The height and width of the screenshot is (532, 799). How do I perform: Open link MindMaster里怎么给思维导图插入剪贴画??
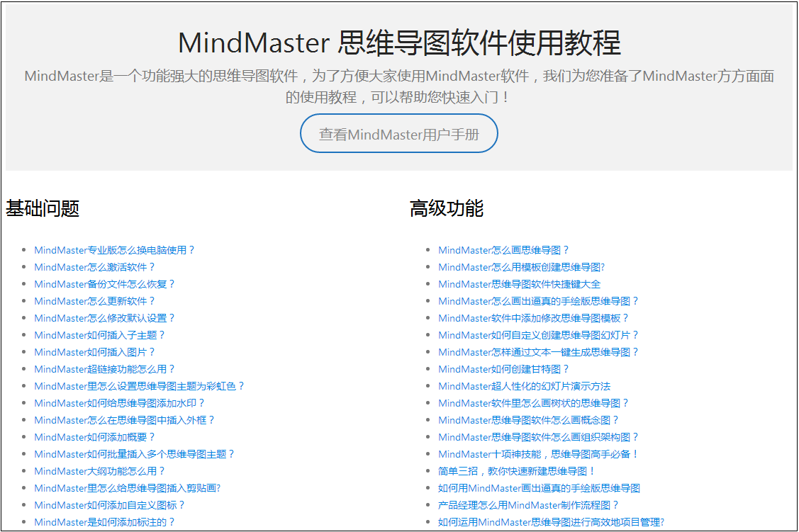pyautogui.click(x=128, y=488)
